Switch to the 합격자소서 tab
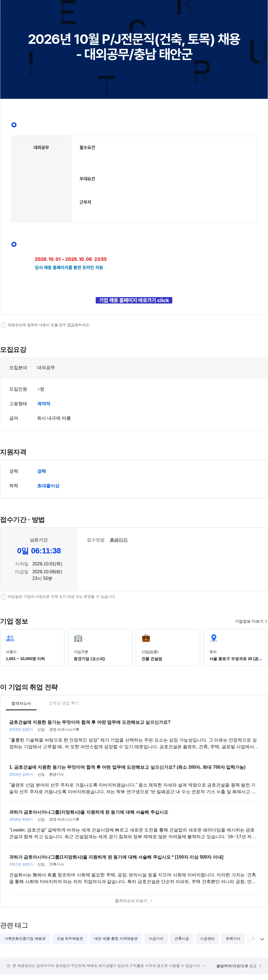Viewport: 268px width, 980px height. coord(21,703)
